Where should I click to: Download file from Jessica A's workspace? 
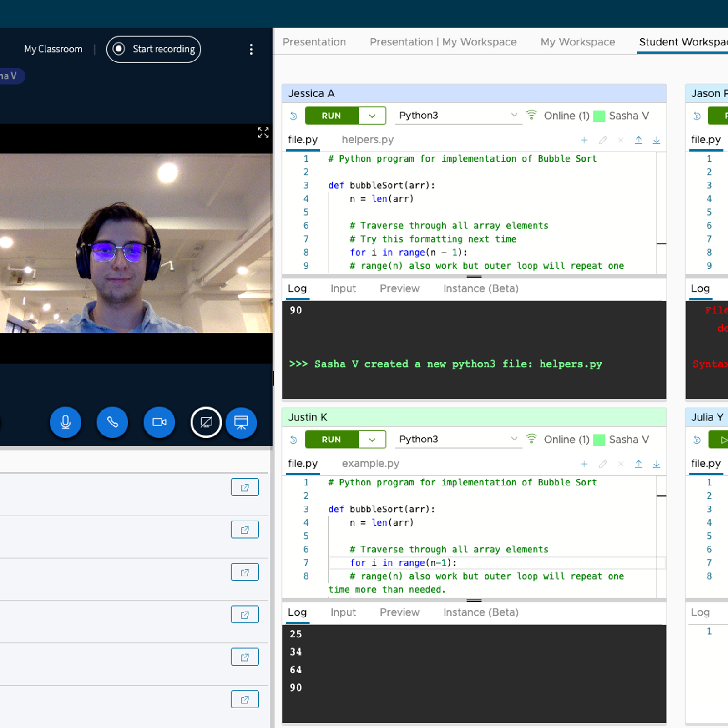tap(657, 140)
